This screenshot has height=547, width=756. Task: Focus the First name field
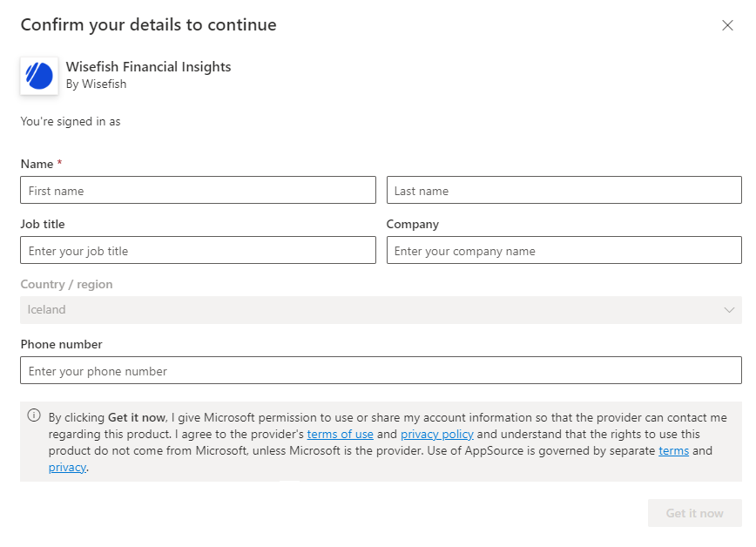(198, 191)
